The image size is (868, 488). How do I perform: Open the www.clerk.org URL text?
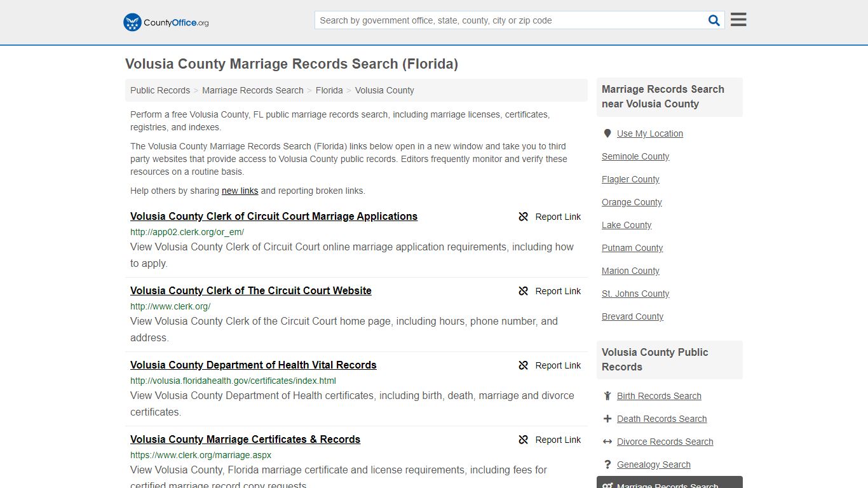coord(170,306)
